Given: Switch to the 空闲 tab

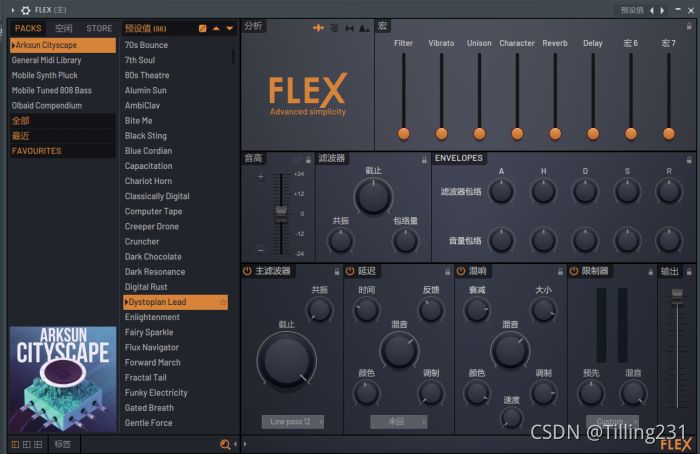Looking at the screenshot, I should pos(63,29).
